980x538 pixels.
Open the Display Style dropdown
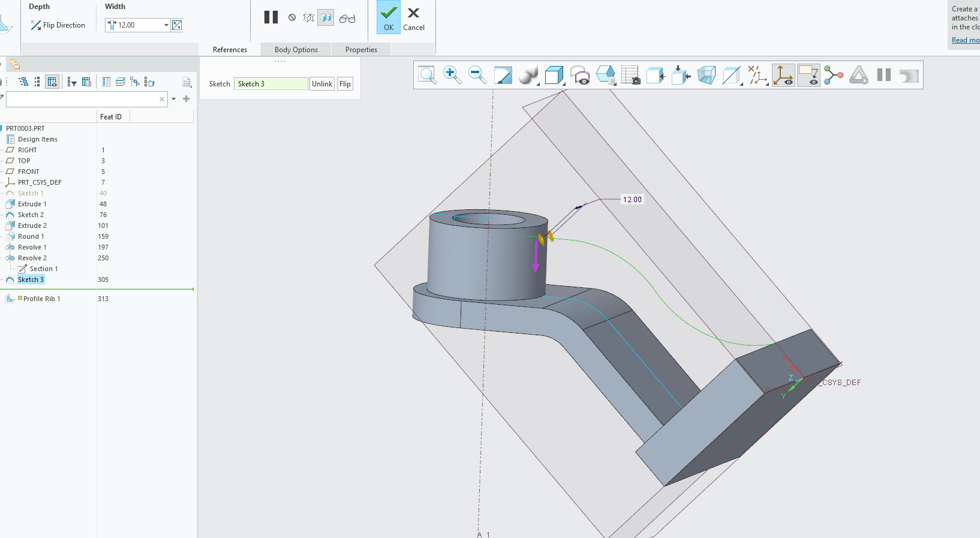point(528,75)
